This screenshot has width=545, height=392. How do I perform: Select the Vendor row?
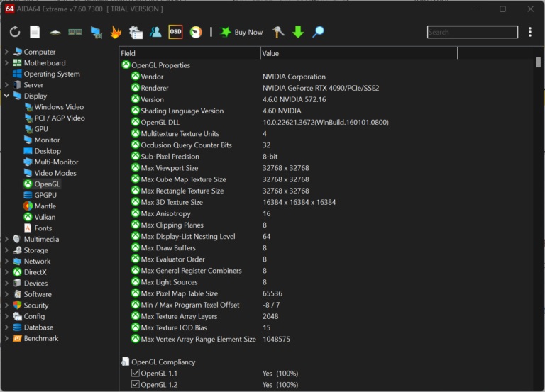pyautogui.click(x=326, y=77)
